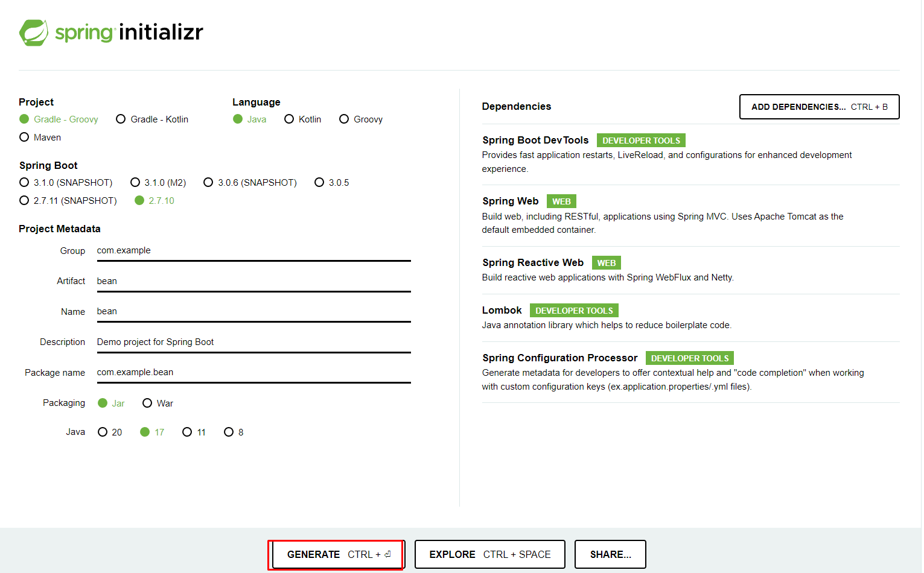Click Spring Reactive Web description text

click(608, 278)
